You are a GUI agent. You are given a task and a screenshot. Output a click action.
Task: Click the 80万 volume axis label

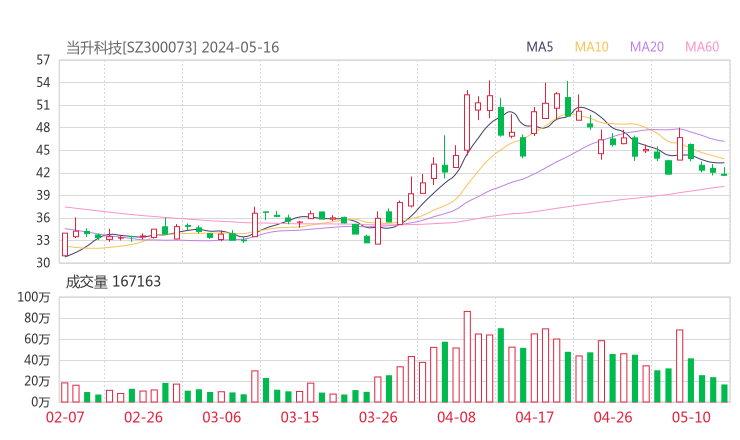pyautogui.click(x=37, y=318)
